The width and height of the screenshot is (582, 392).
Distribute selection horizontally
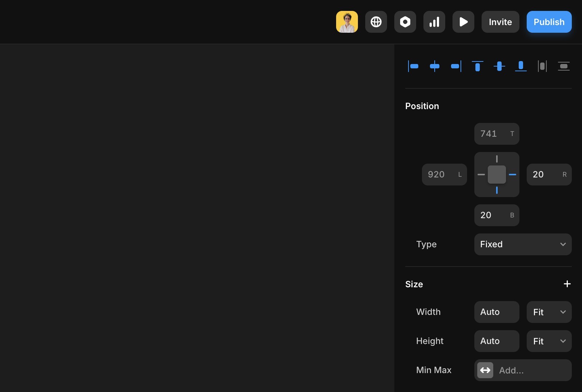tap(542, 66)
